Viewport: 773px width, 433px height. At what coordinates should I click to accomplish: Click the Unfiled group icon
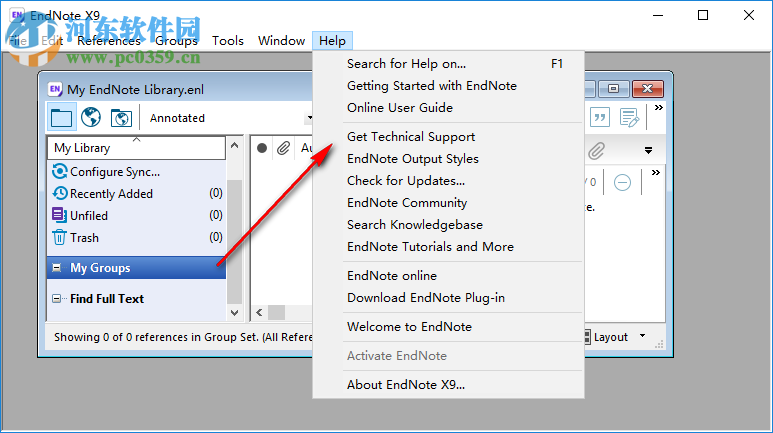click(x=59, y=215)
